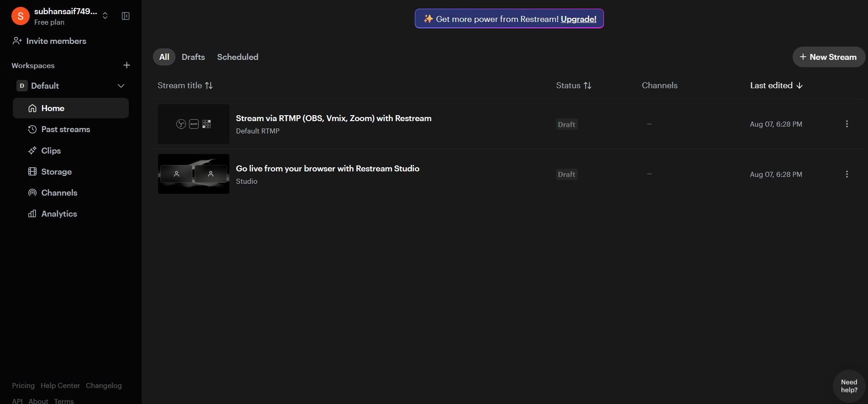
Task: Open the Restream Studio stream thumbnail
Action: pyautogui.click(x=194, y=174)
